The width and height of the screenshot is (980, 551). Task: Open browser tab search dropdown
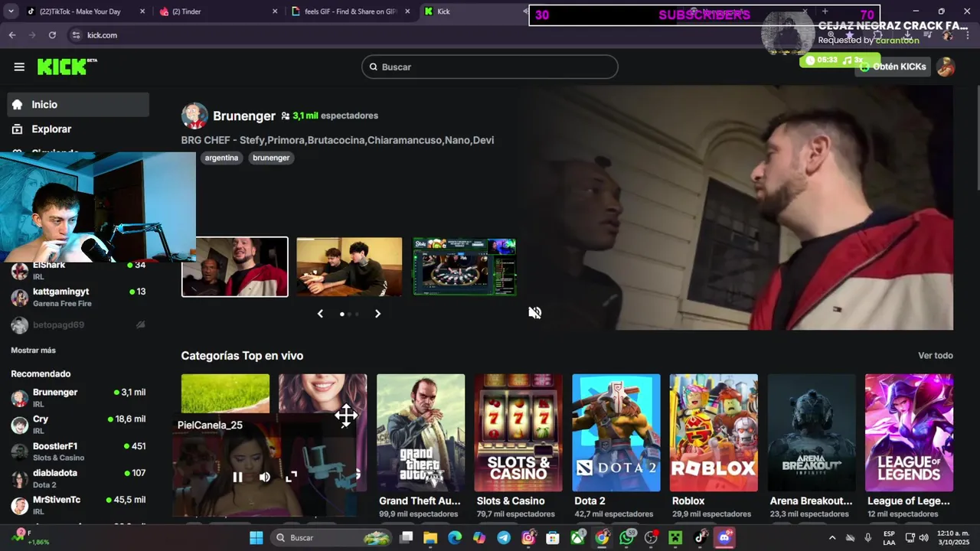coord(11,11)
